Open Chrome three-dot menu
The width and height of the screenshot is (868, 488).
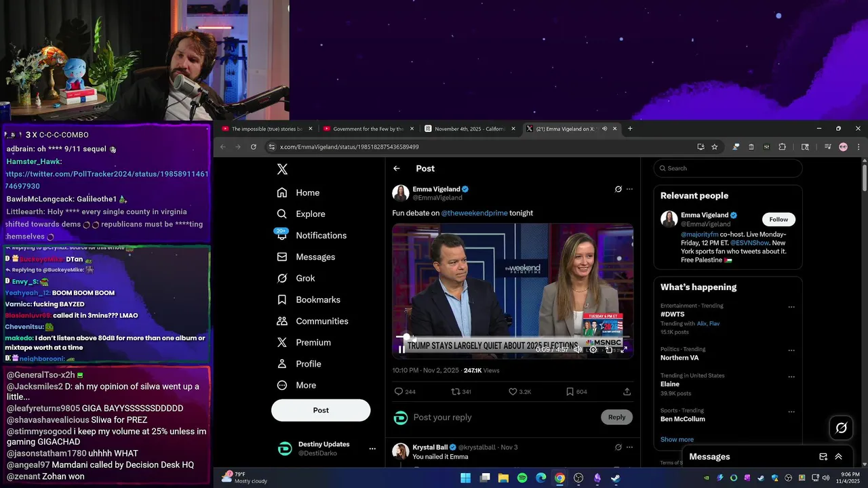[x=859, y=147]
